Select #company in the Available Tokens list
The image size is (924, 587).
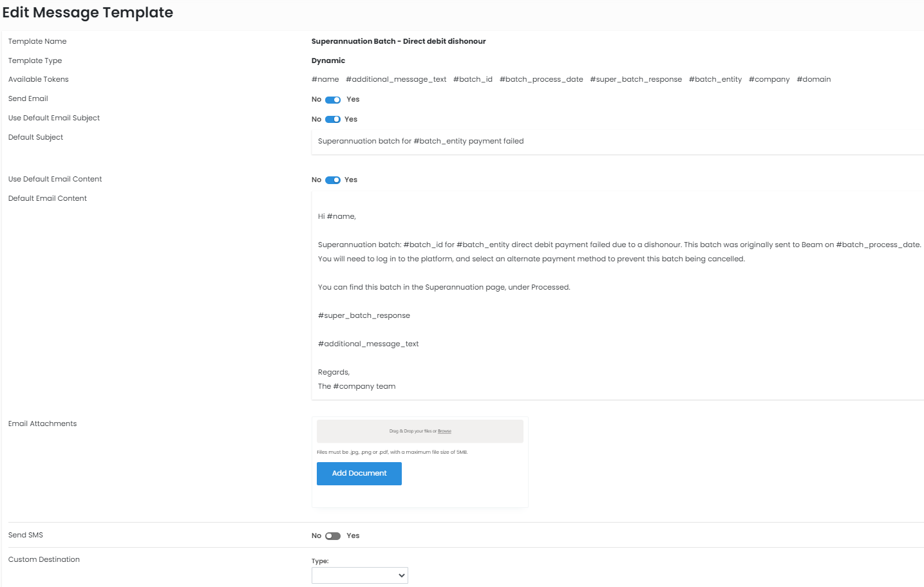[769, 80]
